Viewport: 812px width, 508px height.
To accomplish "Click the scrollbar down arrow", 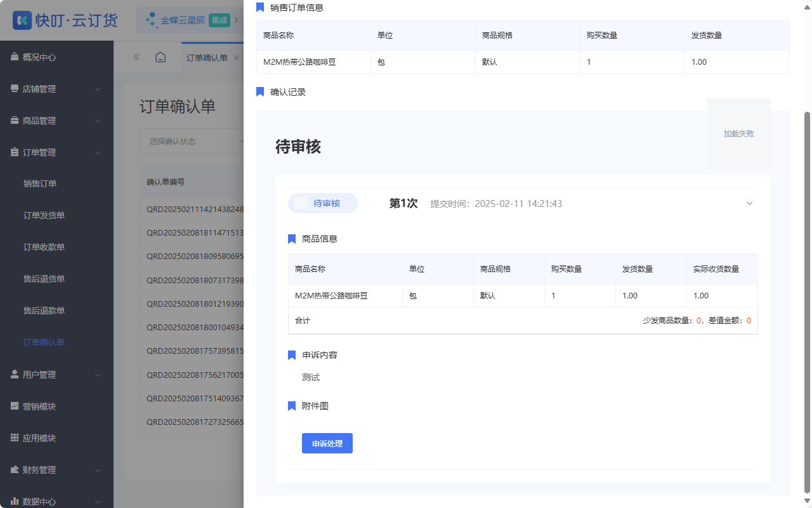I will (807, 501).
